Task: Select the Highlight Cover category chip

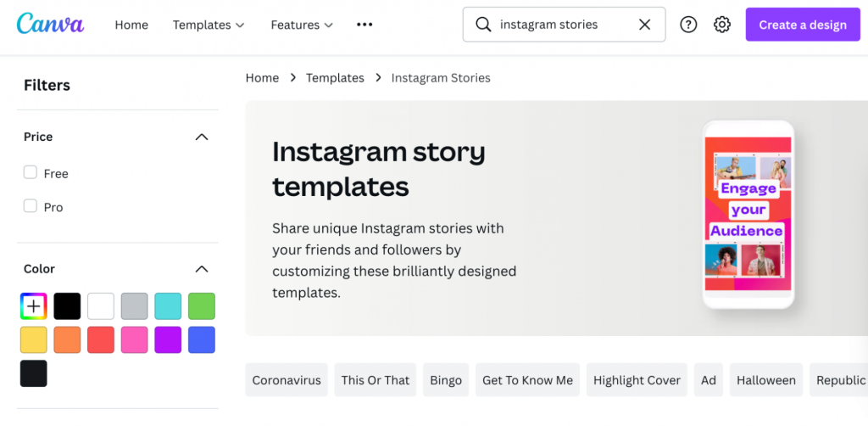Action: click(x=637, y=380)
